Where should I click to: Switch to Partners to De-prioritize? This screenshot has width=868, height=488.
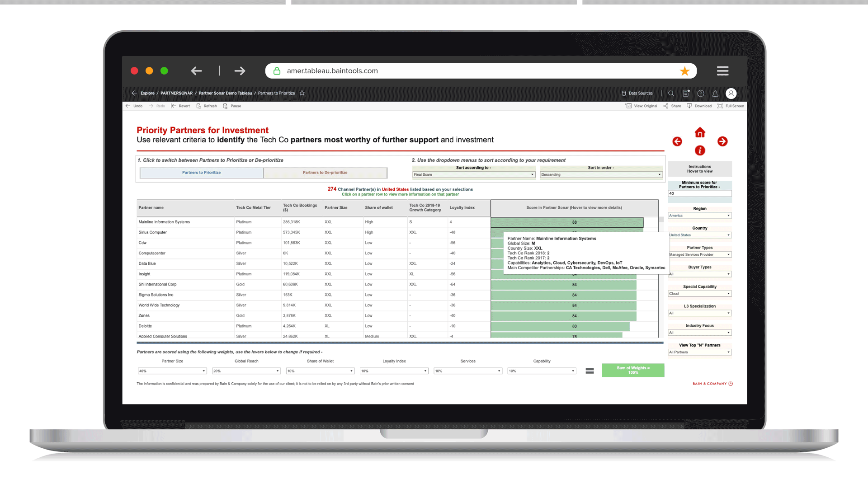(x=325, y=173)
